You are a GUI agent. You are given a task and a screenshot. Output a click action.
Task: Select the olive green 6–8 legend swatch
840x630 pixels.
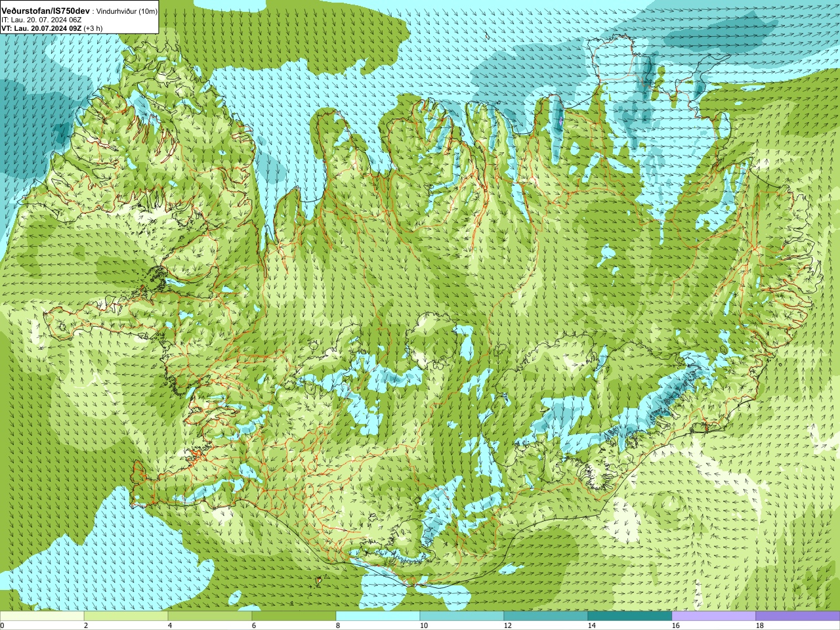point(294,616)
